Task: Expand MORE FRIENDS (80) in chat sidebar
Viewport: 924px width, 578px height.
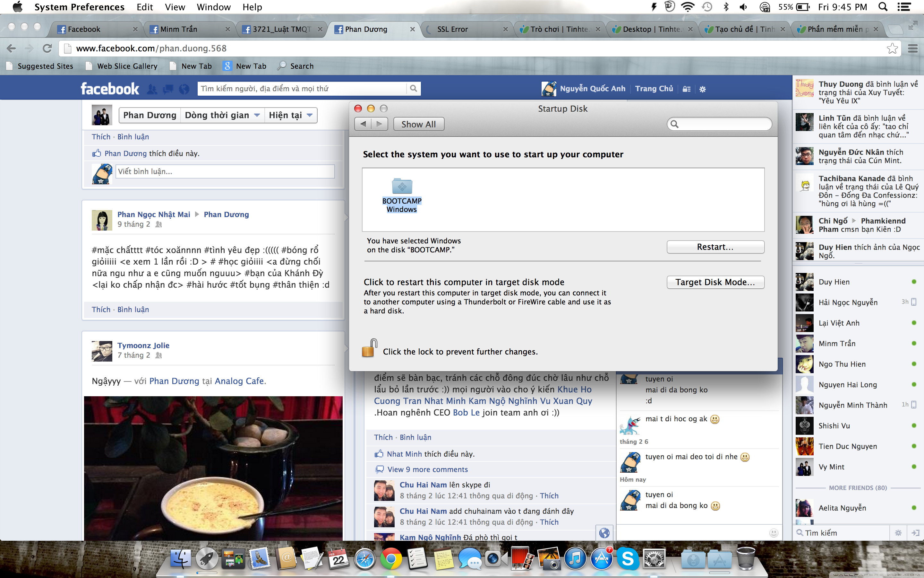Action: 858,488
